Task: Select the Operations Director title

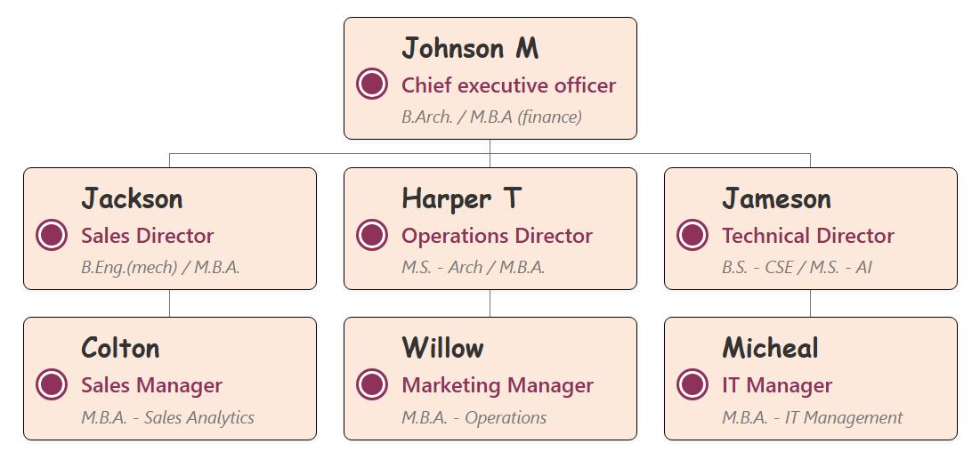Action: click(497, 236)
